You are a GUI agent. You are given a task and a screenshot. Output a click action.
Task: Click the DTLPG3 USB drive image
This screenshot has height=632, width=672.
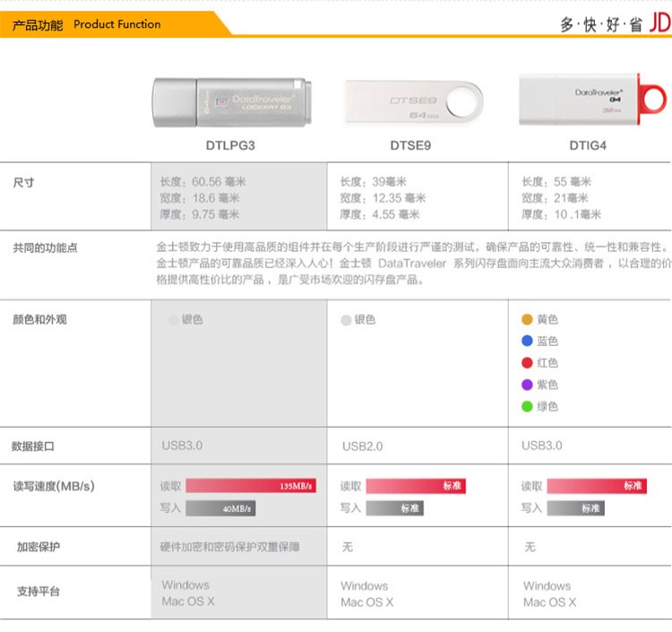[232, 102]
